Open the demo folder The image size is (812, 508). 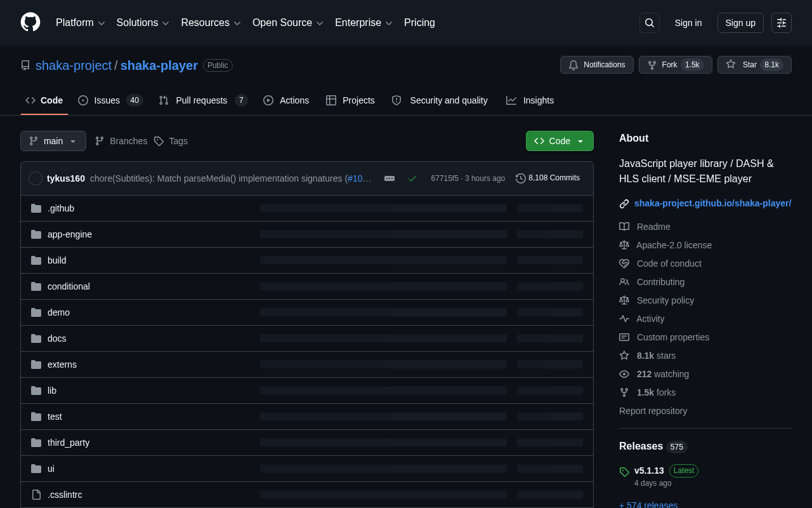58,312
